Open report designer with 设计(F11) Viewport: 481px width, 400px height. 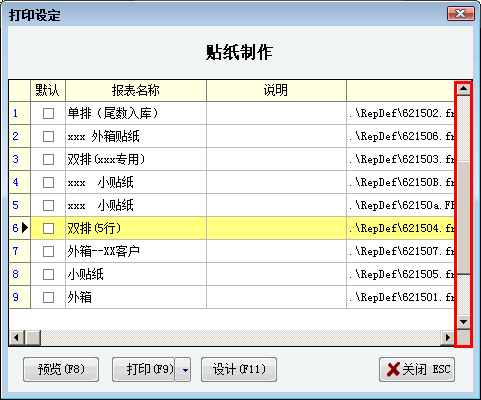tap(239, 370)
